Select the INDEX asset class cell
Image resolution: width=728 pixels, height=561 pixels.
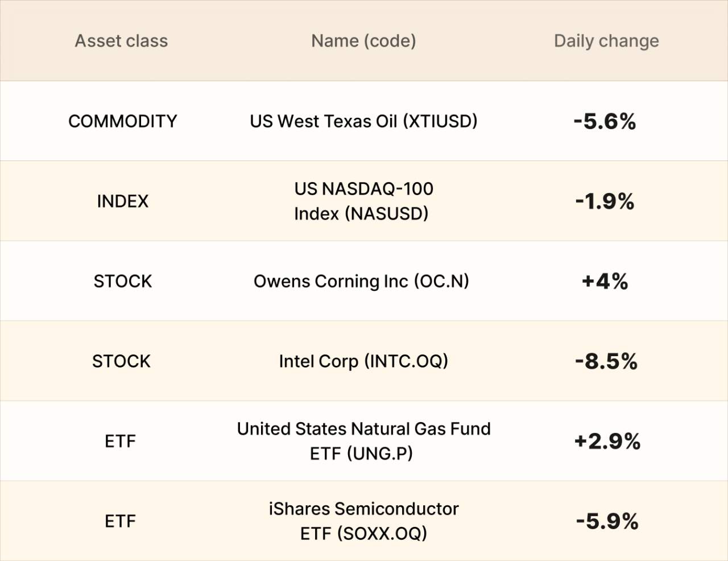point(122,201)
